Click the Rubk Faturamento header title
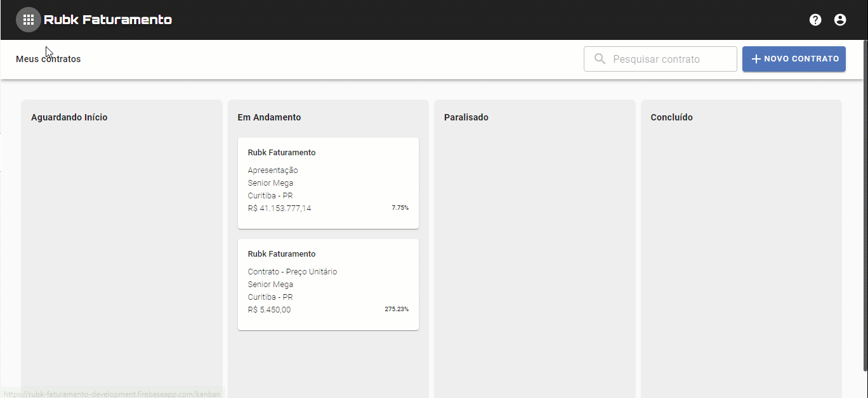Viewport: 868px width, 398px height. (x=108, y=20)
